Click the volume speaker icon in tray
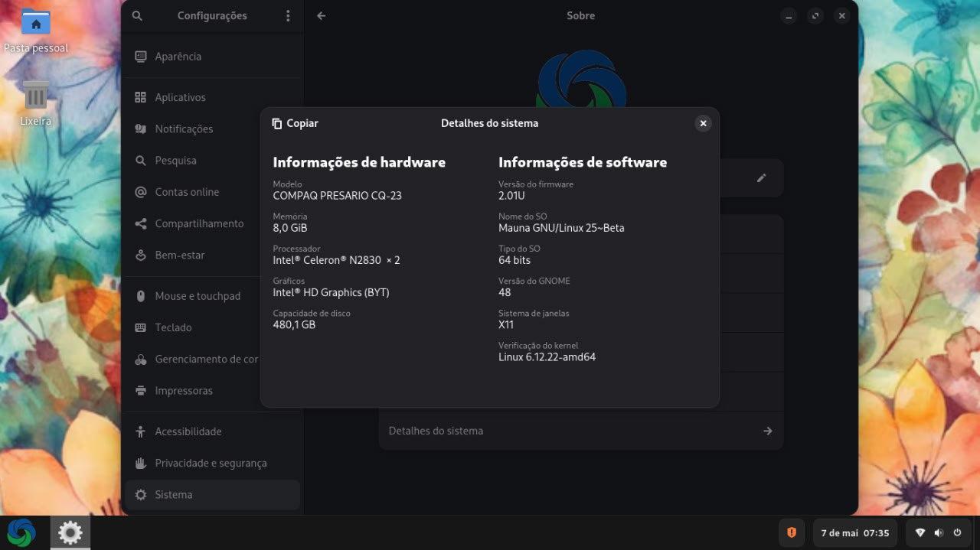The width and height of the screenshot is (980, 550). (x=939, y=532)
